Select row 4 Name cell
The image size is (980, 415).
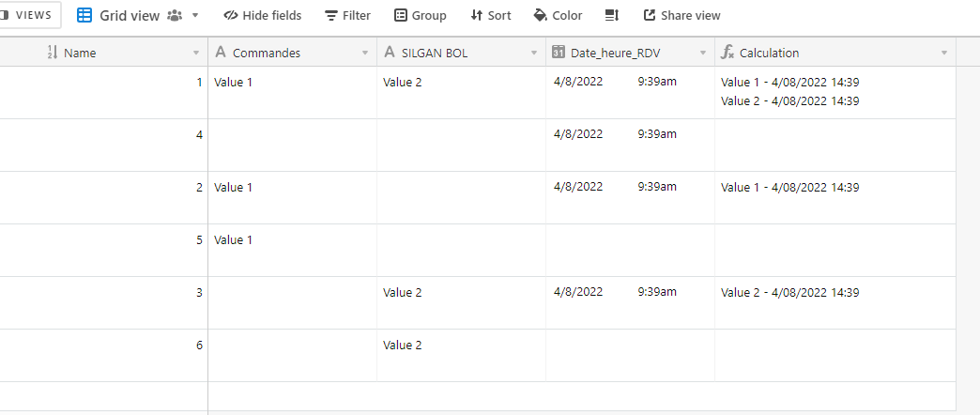104,145
